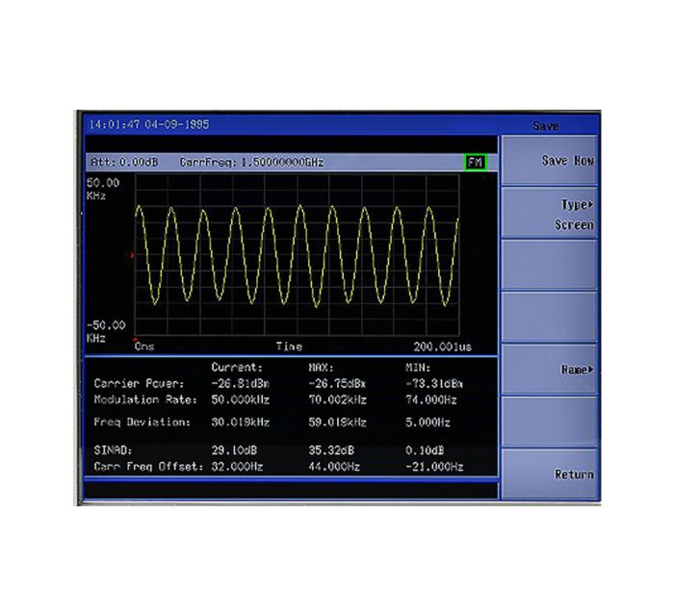Click current freq deviation 30.019kHz

pyautogui.click(x=241, y=423)
